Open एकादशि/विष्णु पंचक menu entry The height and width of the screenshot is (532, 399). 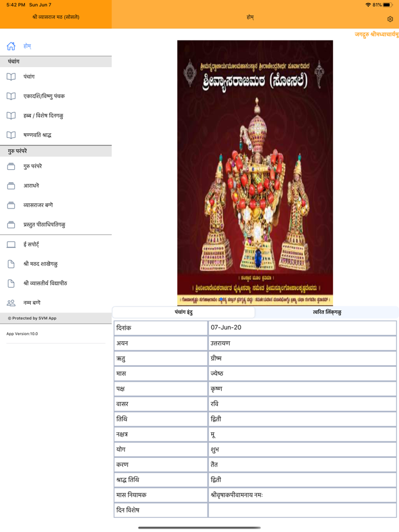pos(56,96)
